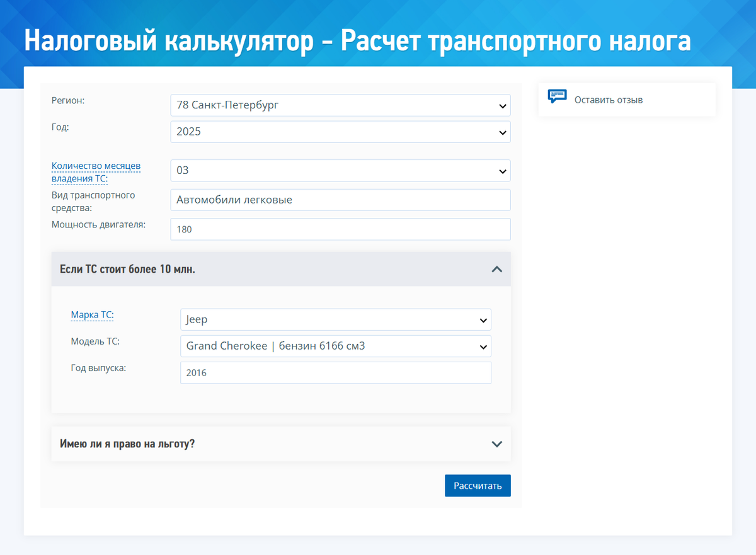The image size is (756, 555).
Task: Select the Мощность двигателя field showing 180
Action: click(340, 229)
